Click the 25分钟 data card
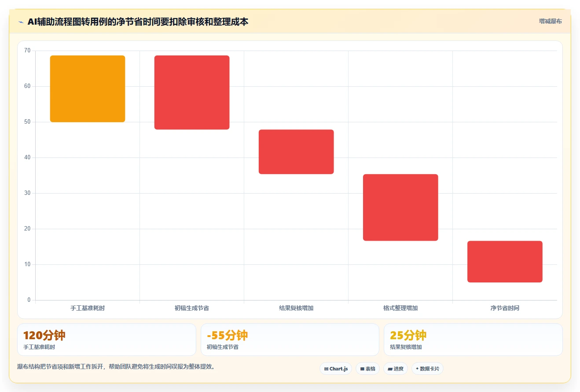 pos(473,340)
